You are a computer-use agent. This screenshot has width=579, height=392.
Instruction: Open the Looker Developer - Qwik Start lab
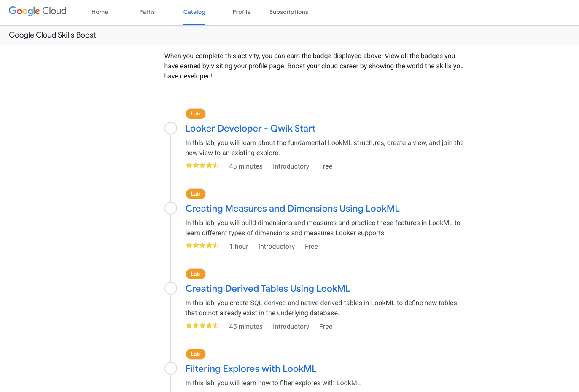(x=250, y=129)
